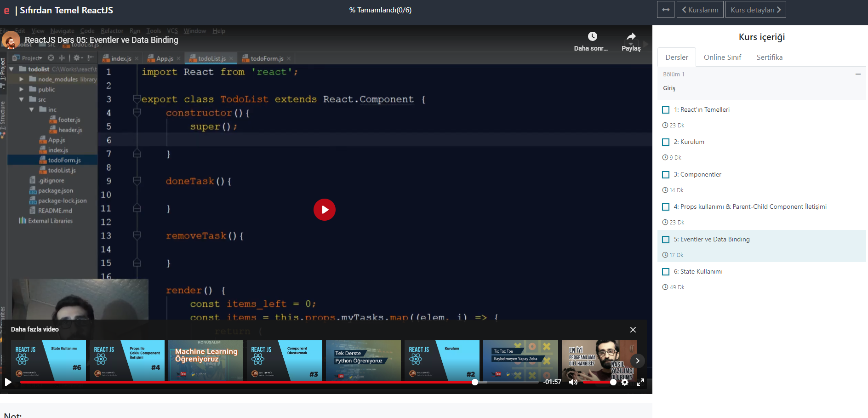The width and height of the screenshot is (868, 418).
Task: Click the '14 Dk' duration text
Action: pos(676,190)
